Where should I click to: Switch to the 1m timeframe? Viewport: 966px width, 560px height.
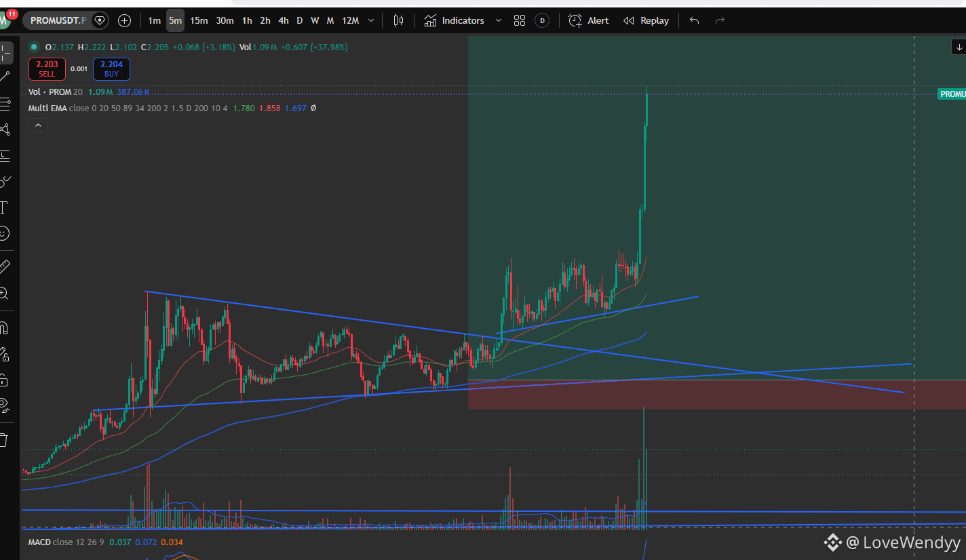[155, 20]
